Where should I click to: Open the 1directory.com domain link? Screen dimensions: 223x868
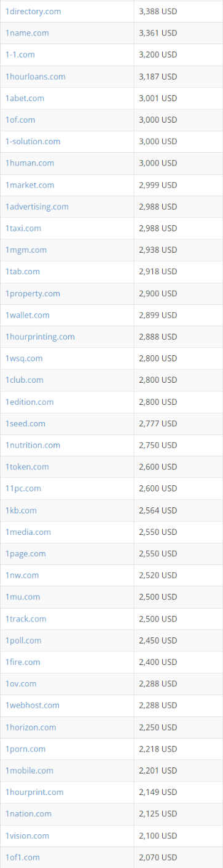point(33,11)
